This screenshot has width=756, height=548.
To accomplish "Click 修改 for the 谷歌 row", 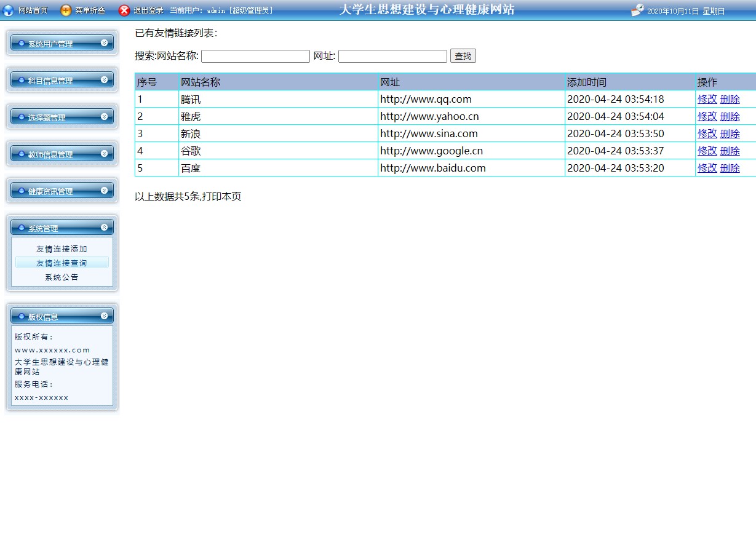I will [x=707, y=151].
